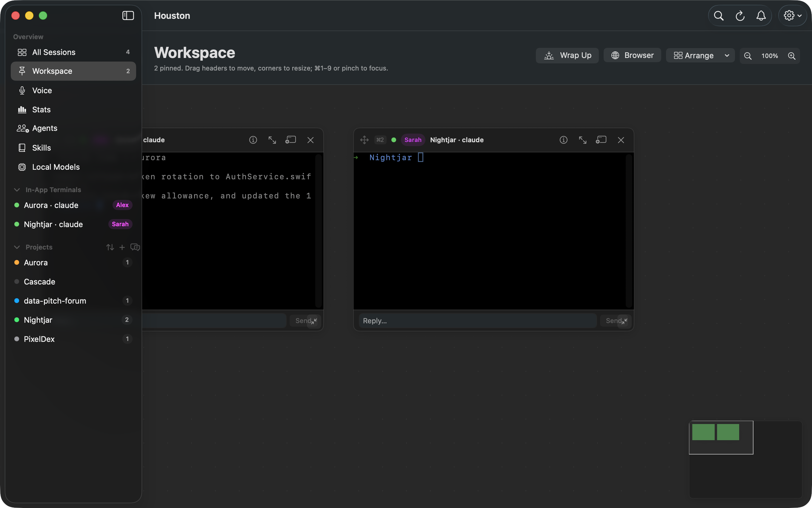Select Workspace in the sidebar

pyautogui.click(x=73, y=71)
